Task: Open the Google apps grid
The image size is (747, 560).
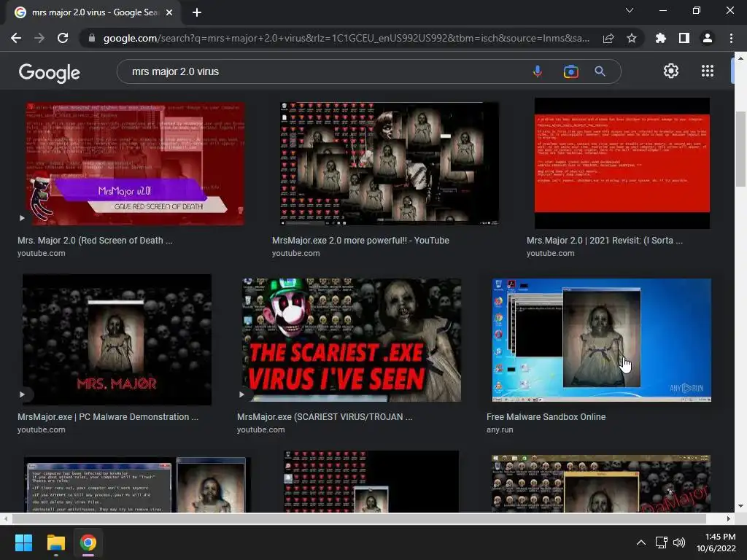Action: [x=708, y=71]
